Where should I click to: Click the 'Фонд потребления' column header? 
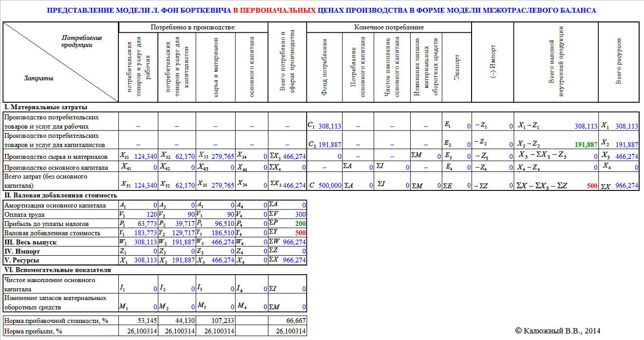[x=324, y=68]
